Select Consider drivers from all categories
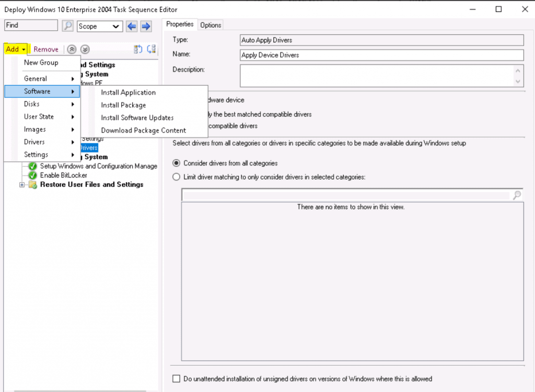Image resolution: width=535 pixels, height=392 pixels. 177,163
